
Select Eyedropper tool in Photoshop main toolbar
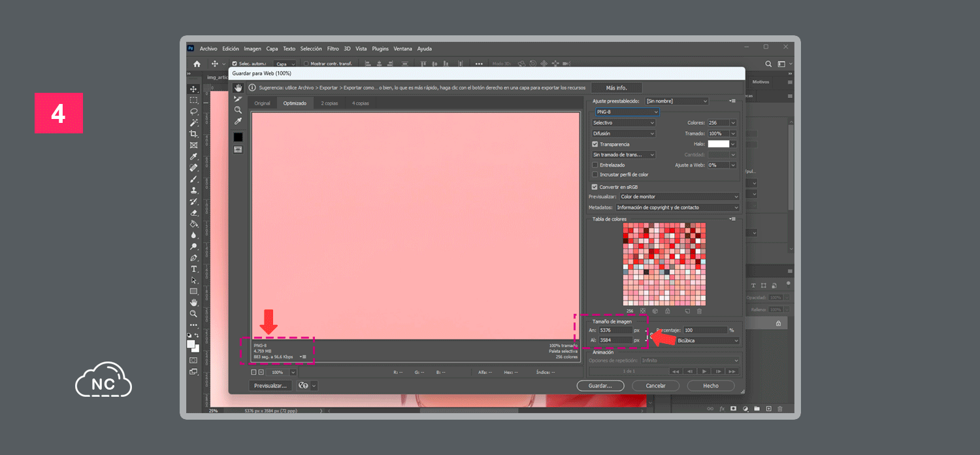[193, 156]
